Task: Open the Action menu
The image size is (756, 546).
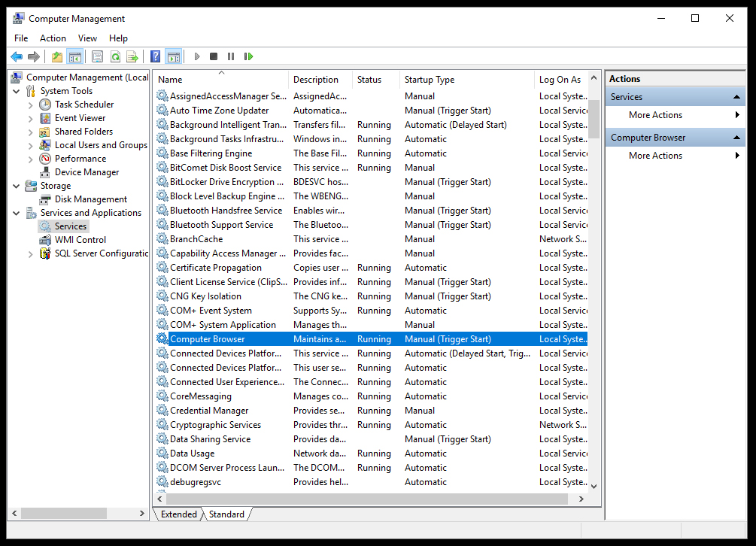Action: tap(53, 38)
